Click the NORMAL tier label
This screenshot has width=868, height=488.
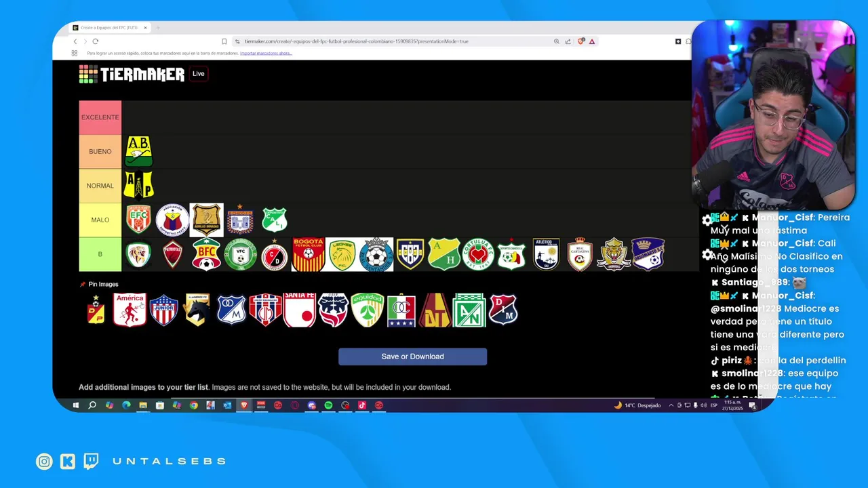(x=100, y=186)
